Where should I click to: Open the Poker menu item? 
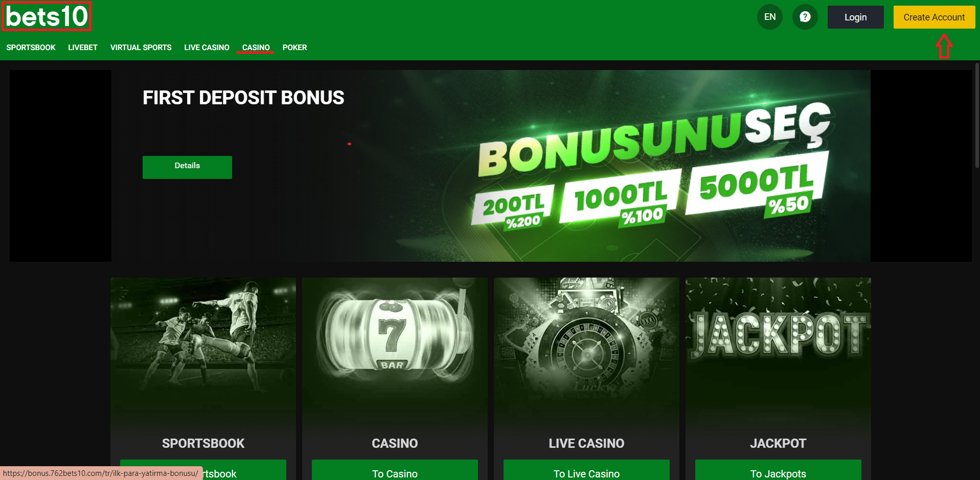[294, 48]
